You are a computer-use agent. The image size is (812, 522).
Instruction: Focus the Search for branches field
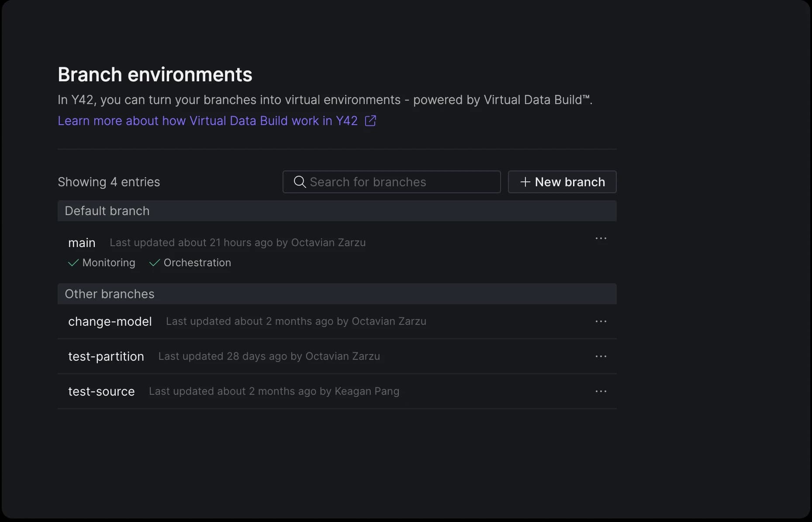click(x=392, y=182)
